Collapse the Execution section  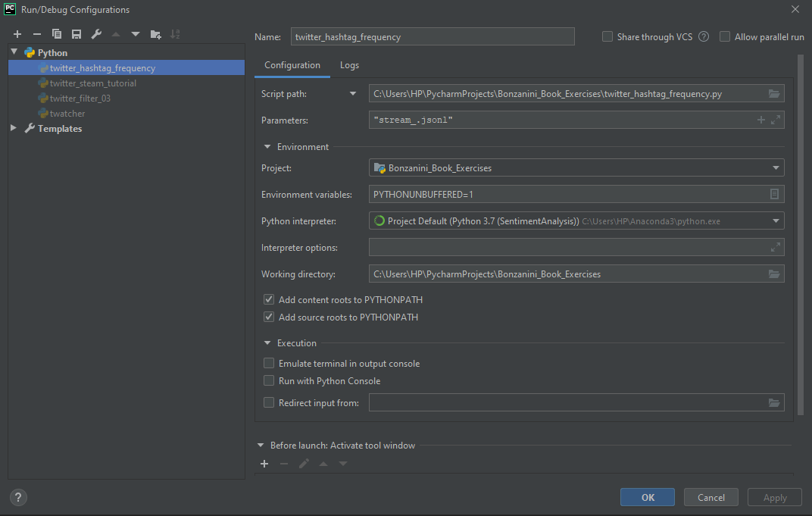[x=267, y=343]
